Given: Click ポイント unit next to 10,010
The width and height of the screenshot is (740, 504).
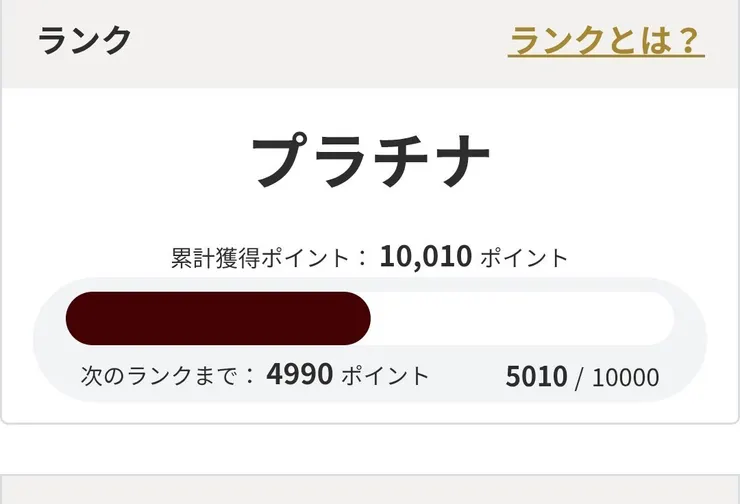Looking at the screenshot, I should (x=524, y=257).
